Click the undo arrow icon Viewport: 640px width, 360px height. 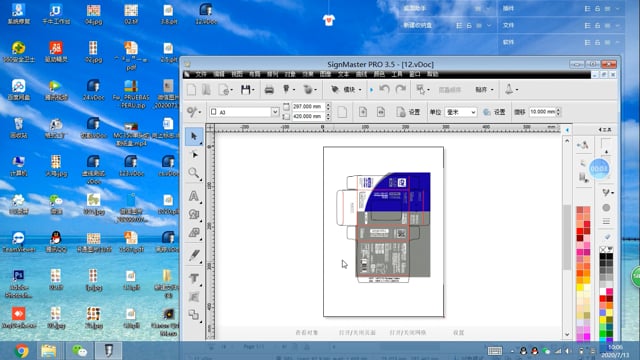[x=384, y=89]
